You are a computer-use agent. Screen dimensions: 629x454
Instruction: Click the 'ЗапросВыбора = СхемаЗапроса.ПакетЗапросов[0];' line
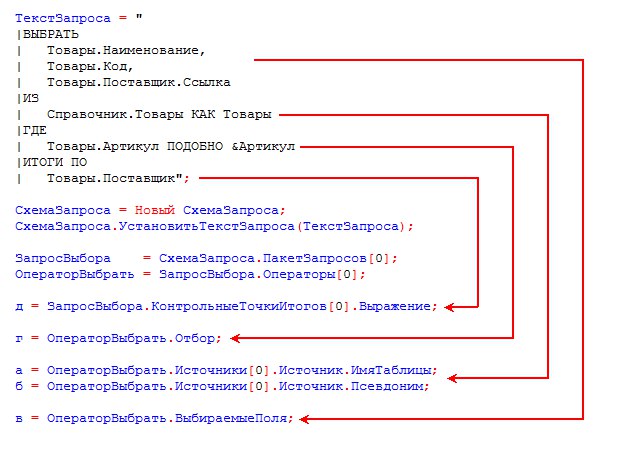(206, 259)
